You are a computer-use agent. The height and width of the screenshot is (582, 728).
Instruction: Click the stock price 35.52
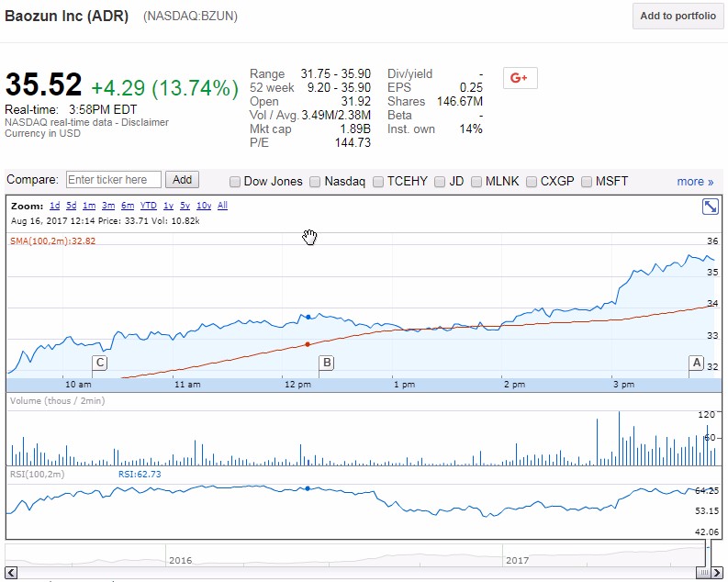[x=44, y=84]
